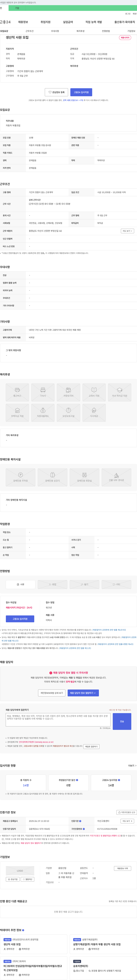Open the 취업지원 menu
Viewport: 137px width, 980px height.
tap(46, 22)
